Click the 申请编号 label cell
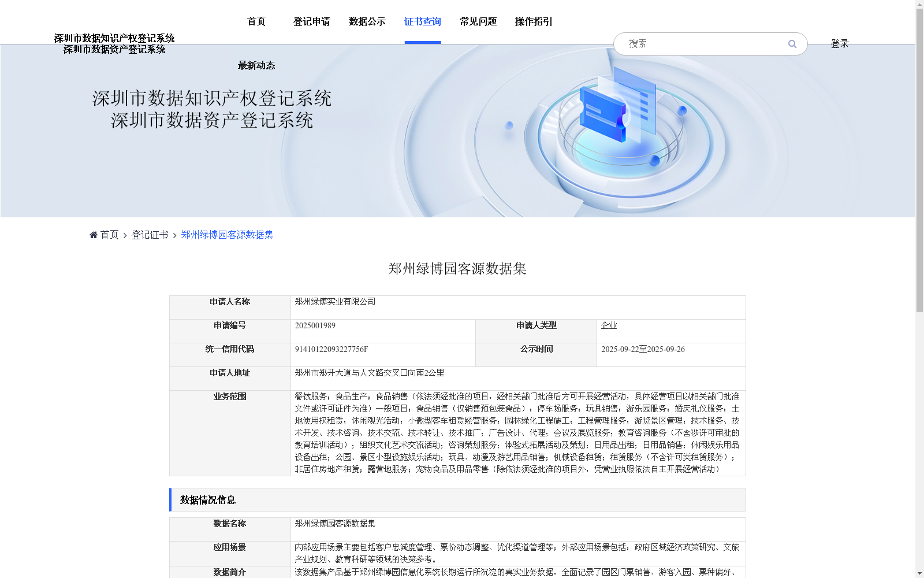The width and height of the screenshot is (924, 578). (230, 331)
